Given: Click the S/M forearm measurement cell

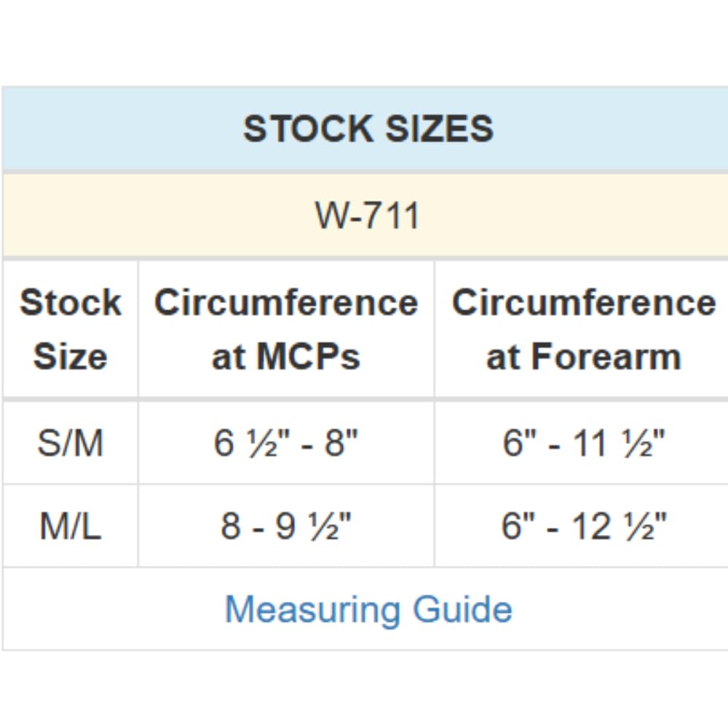Looking at the screenshot, I should point(583,443).
